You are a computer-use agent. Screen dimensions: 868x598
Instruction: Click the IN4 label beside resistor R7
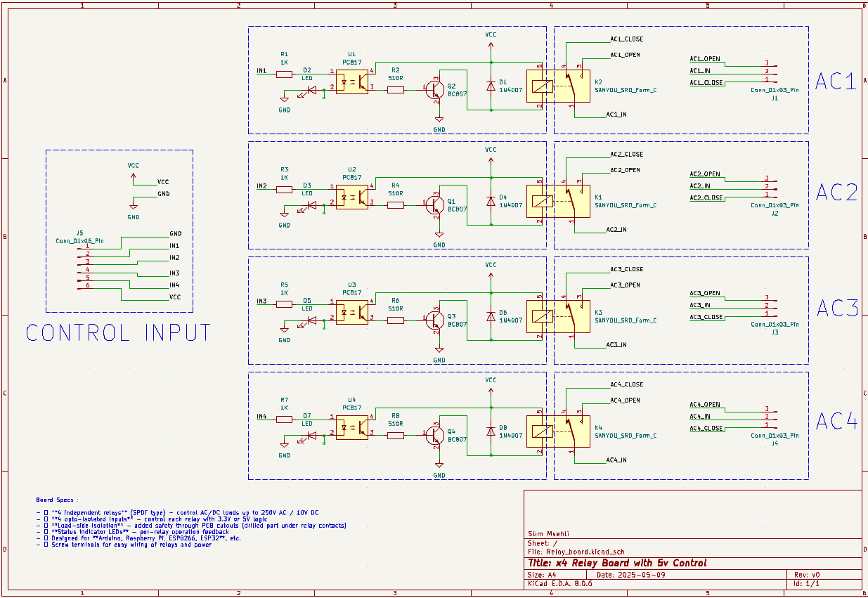(x=261, y=417)
